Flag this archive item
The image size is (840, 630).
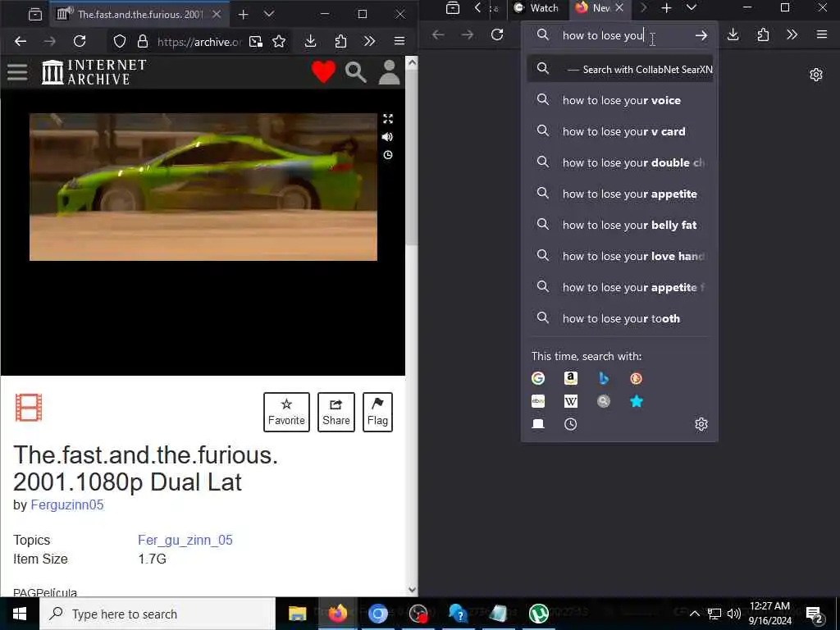[x=377, y=412]
